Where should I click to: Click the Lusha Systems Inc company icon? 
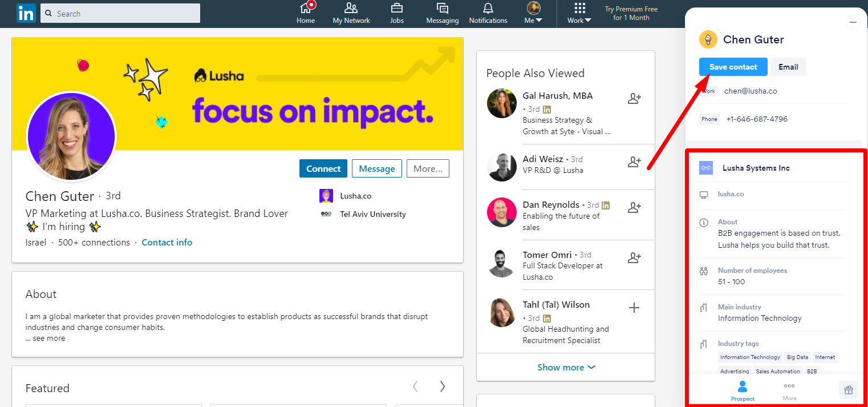click(x=705, y=167)
